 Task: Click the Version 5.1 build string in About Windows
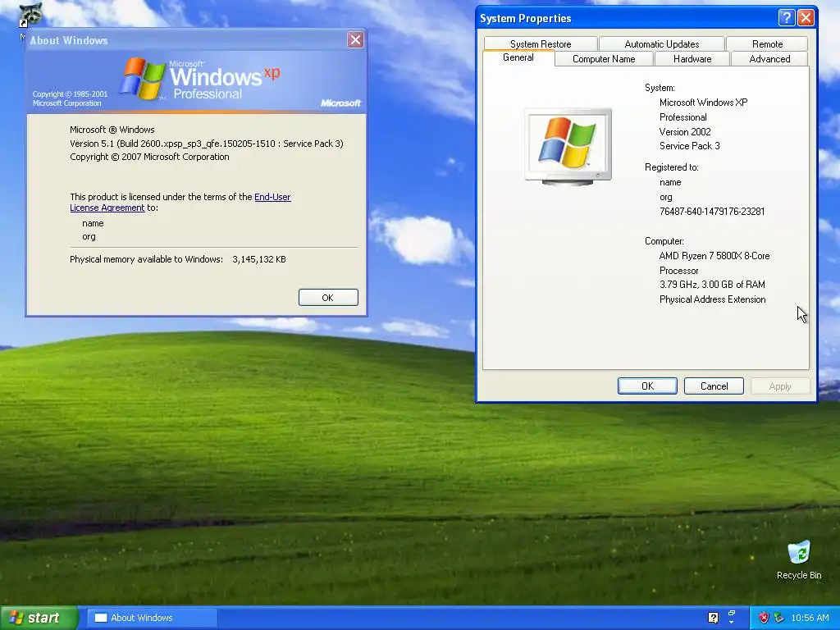pyautogui.click(x=206, y=144)
